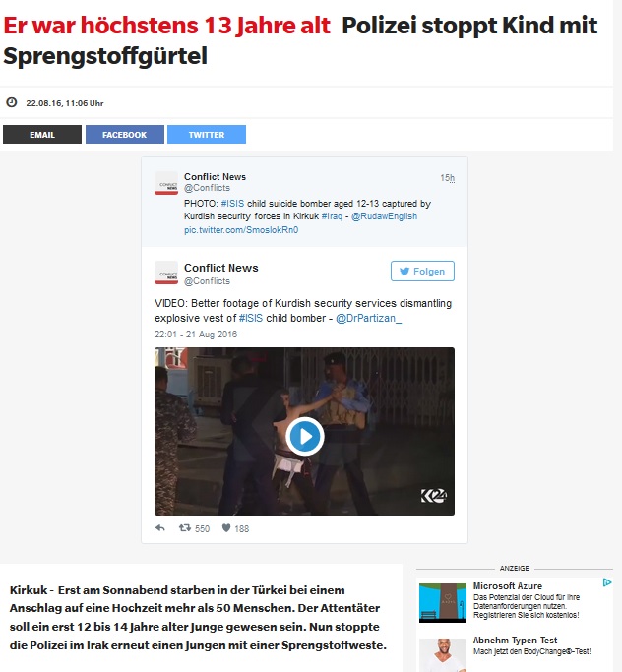Click the clock icon beside the article date
This screenshot has width=622, height=672.
(12, 102)
